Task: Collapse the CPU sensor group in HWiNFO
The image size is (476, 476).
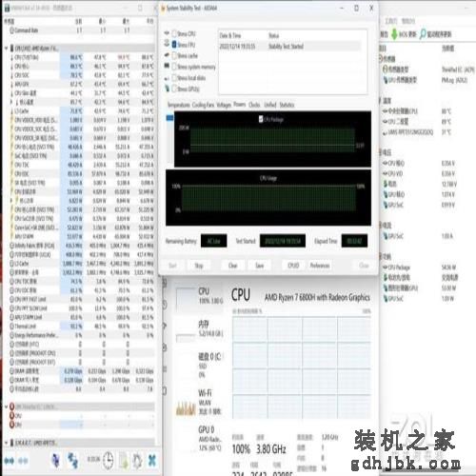Action: pos(6,49)
